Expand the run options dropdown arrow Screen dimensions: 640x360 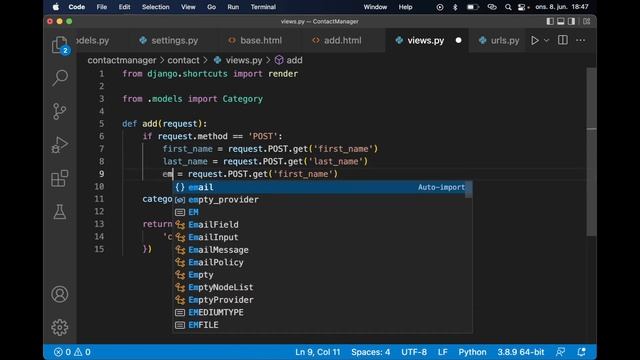547,40
